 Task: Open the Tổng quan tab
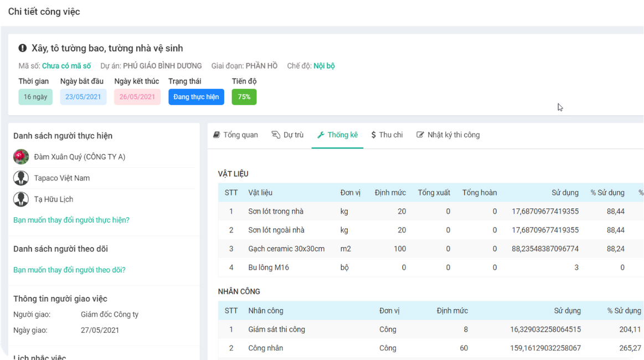(240, 135)
